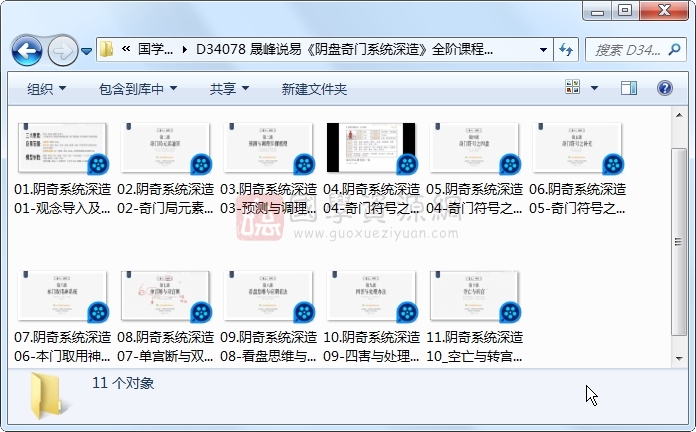Select video thumbnail 08-看盘思维与
Viewport: 696px width, 432px height.
[x=269, y=296]
